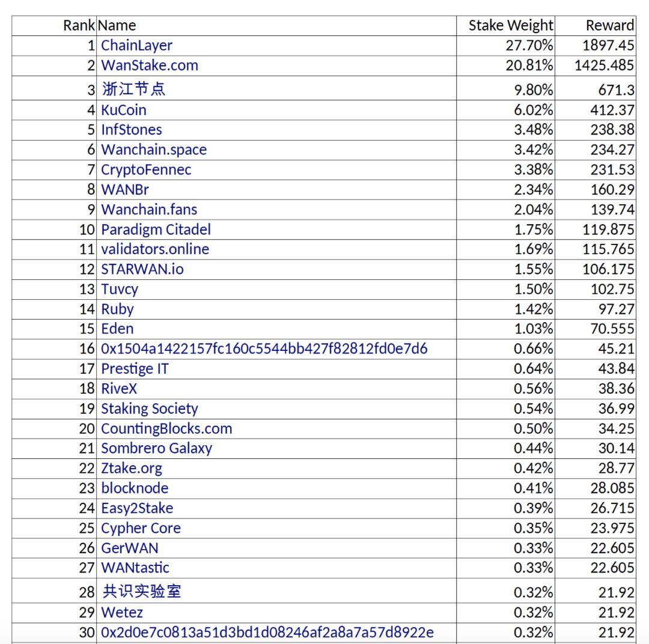Select the blocknode validator name
Viewport: 649px width, 644px height.
coord(135,488)
